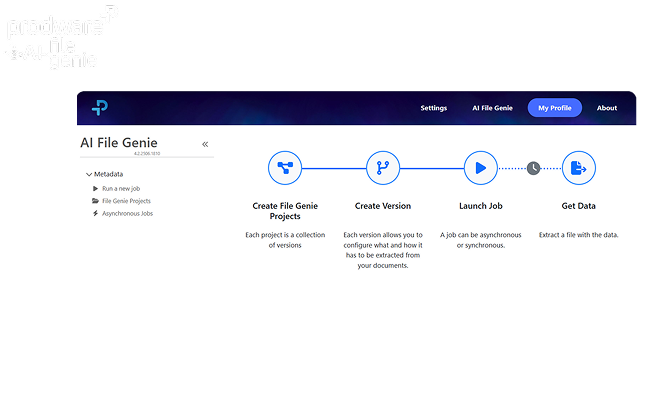Click text 'Extract a file with the data.'
The image size is (649, 419).
point(579,235)
